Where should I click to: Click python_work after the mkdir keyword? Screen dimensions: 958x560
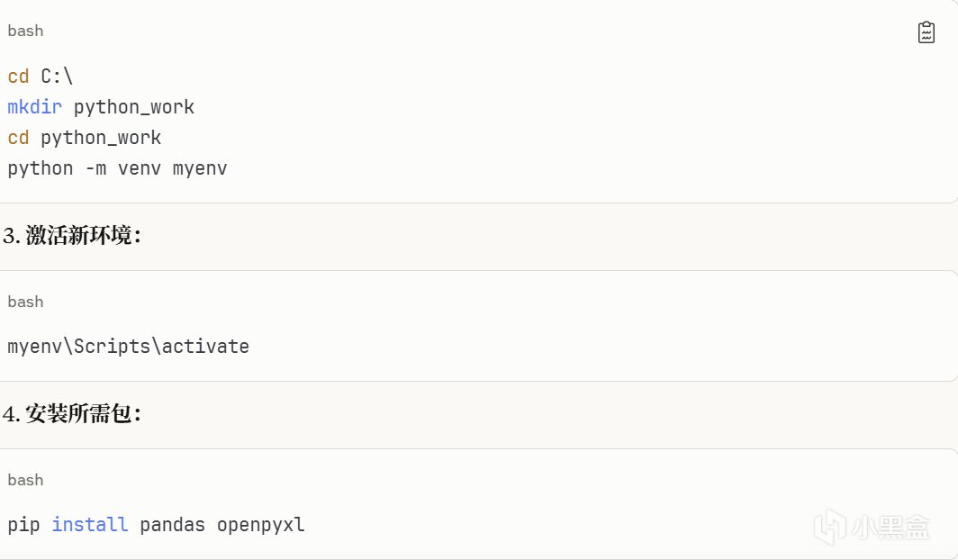[134, 107]
